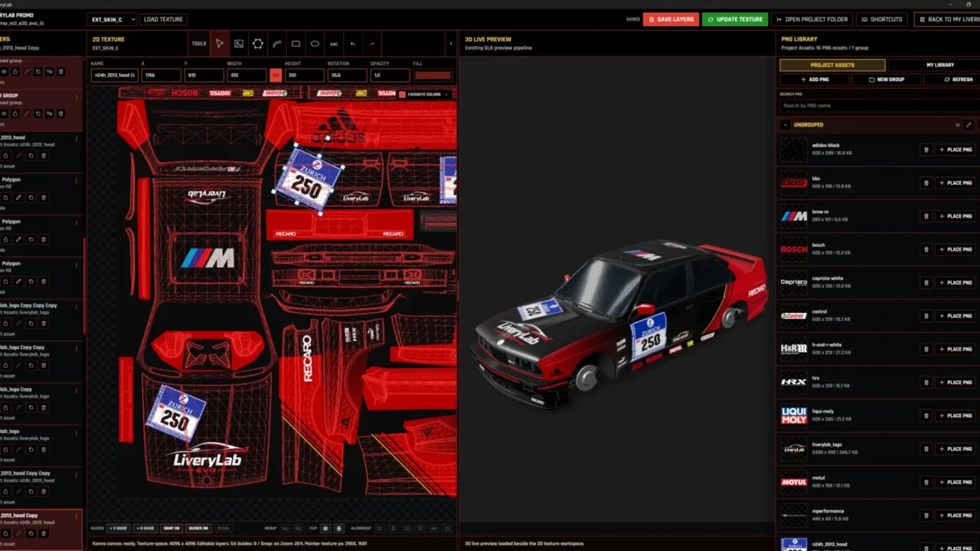Pick the curve stroke tool
The width and height of the screenshot is (980, 551).
[277, 44]
